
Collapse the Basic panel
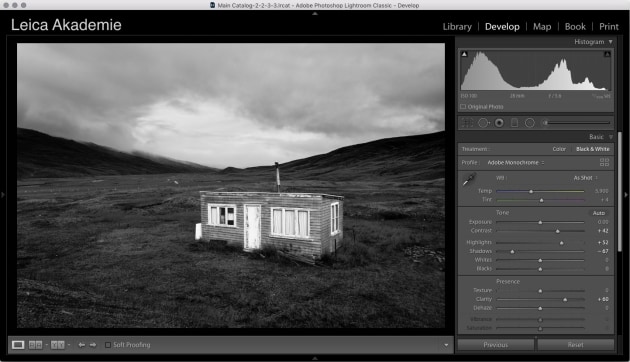point(611,137)
